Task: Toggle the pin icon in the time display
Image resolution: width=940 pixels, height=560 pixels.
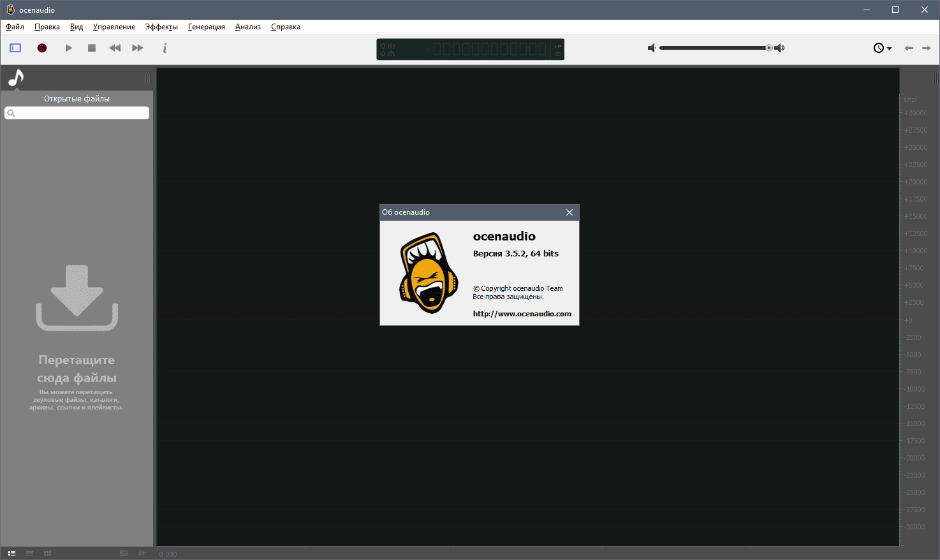Action: pos(558,46)
